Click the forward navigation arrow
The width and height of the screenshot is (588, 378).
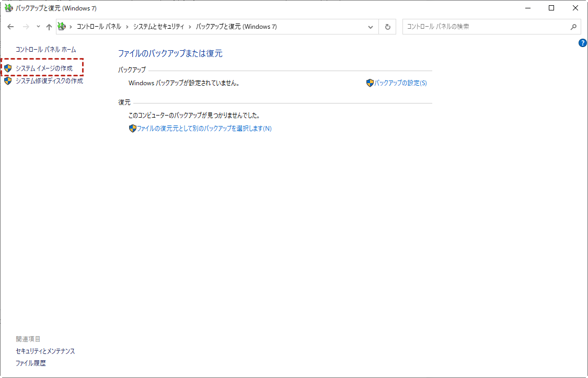(26, 27)
